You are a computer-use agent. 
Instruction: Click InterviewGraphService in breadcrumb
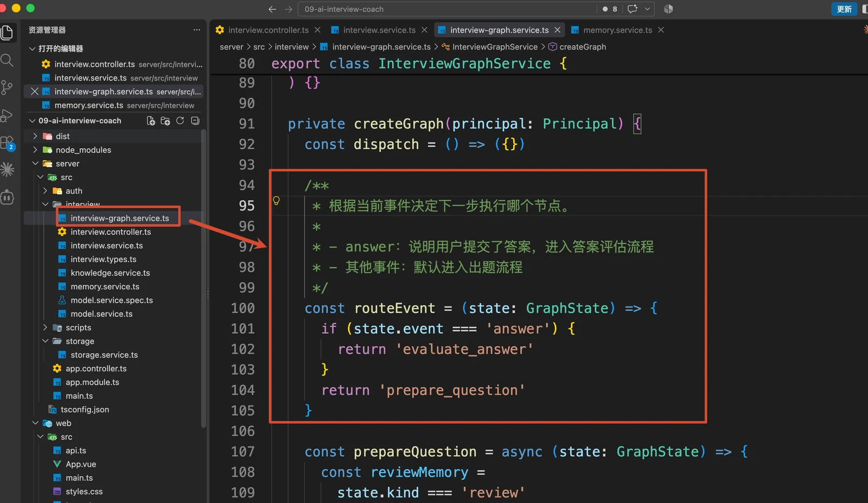click(495, 47)
